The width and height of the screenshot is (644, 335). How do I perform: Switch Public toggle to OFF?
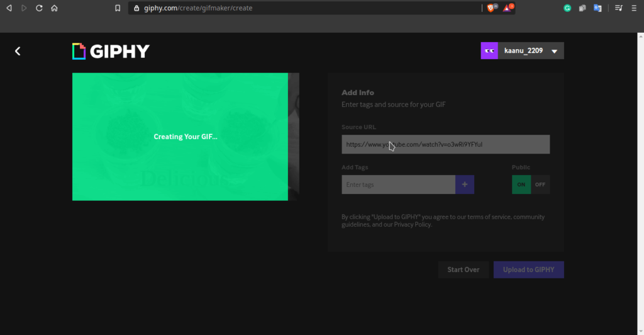540,185
